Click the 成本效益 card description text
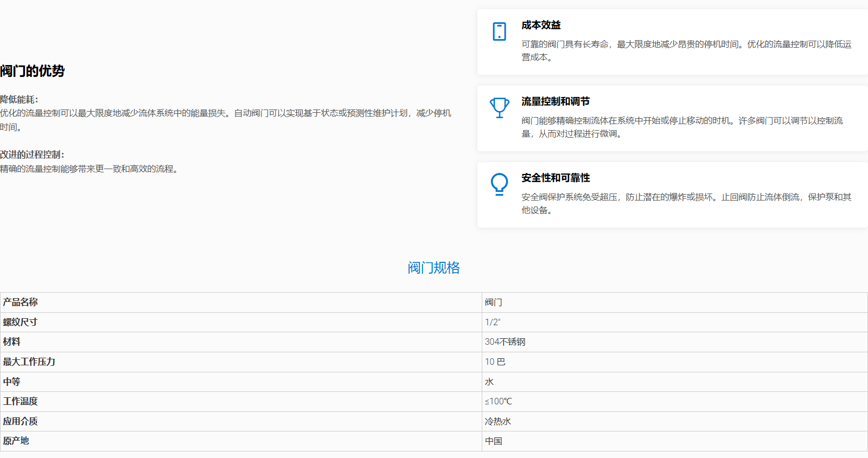868x458 pixels. point(686,50)
